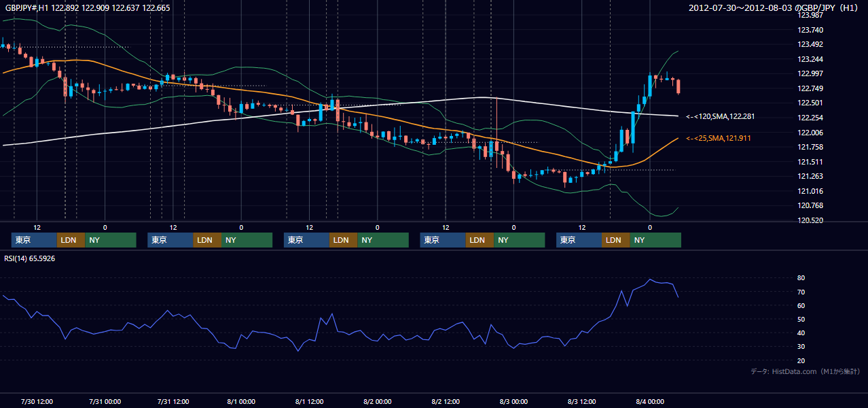Click RSI scale value 60
This screenshot has width=868, height=408.
click(801, 305)
